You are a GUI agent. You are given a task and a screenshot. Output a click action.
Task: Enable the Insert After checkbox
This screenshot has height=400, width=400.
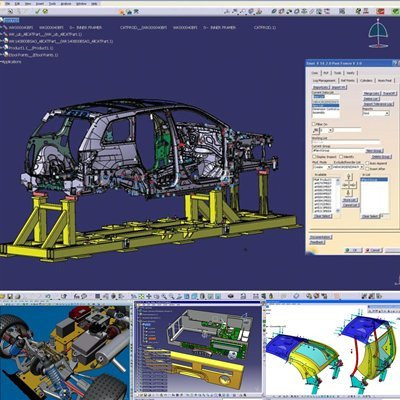[x=367, y=169]
